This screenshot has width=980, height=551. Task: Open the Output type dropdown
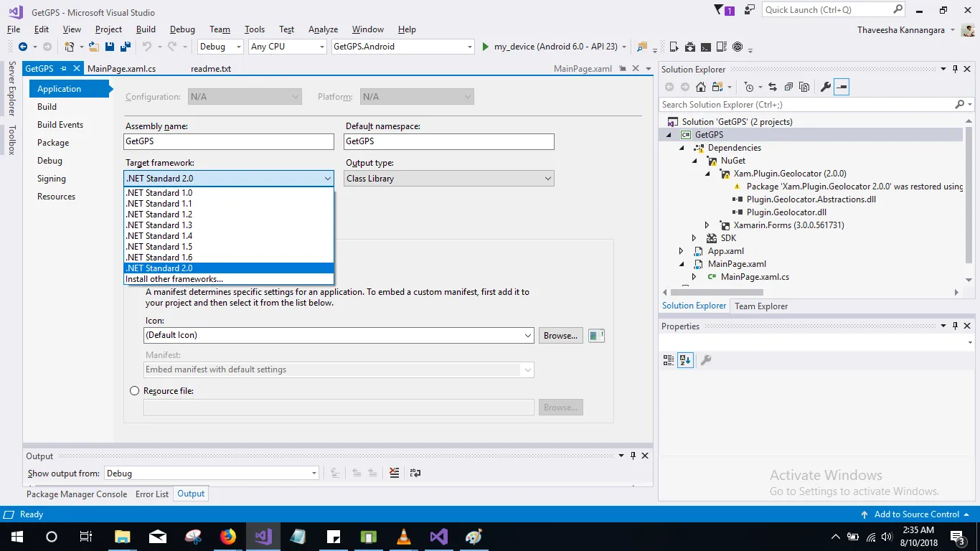(x=449, y=179)
